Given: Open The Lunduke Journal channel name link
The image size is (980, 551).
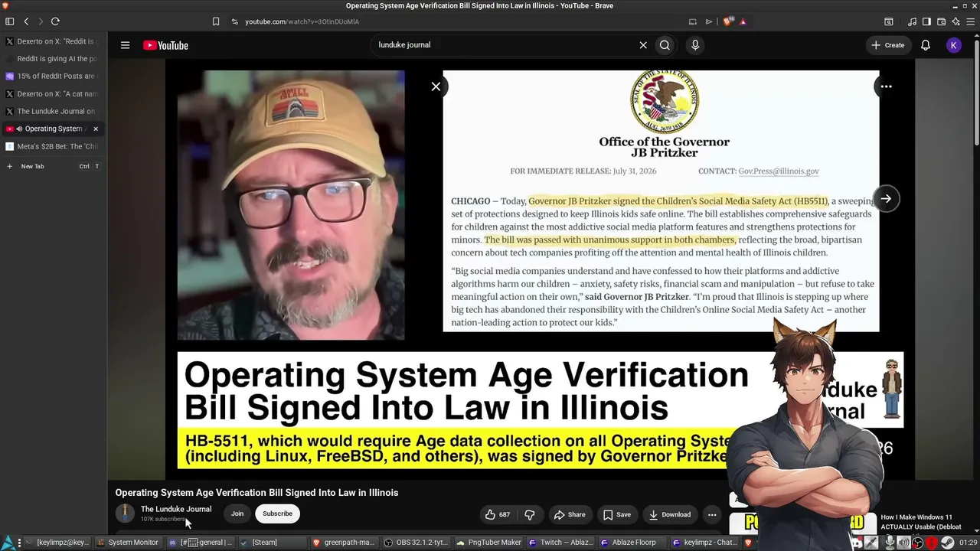Looking at the screenshot, I should tap(176, 509).
